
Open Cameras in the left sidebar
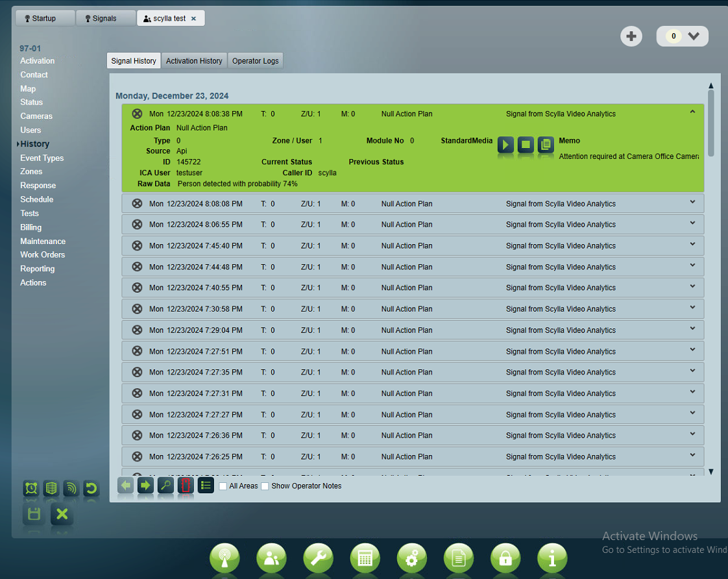[36, 116]
